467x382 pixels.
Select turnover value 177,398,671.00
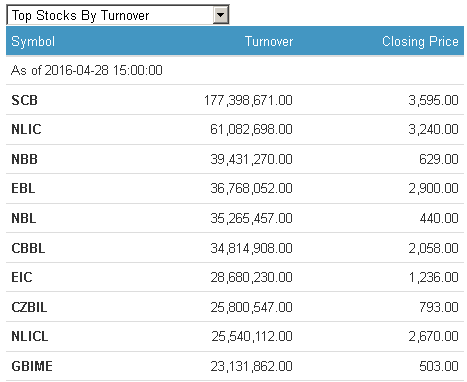click(x=248, y=100)
